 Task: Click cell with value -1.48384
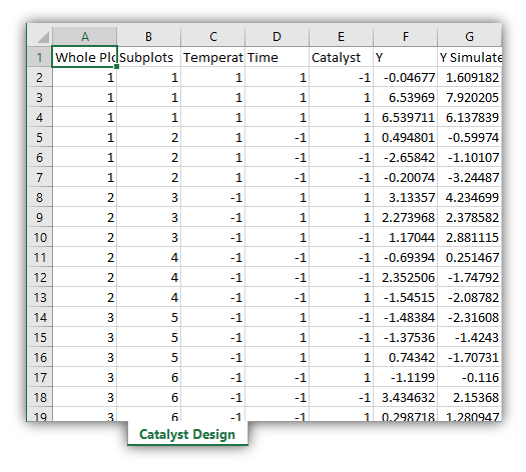click(x=405, y=318)
